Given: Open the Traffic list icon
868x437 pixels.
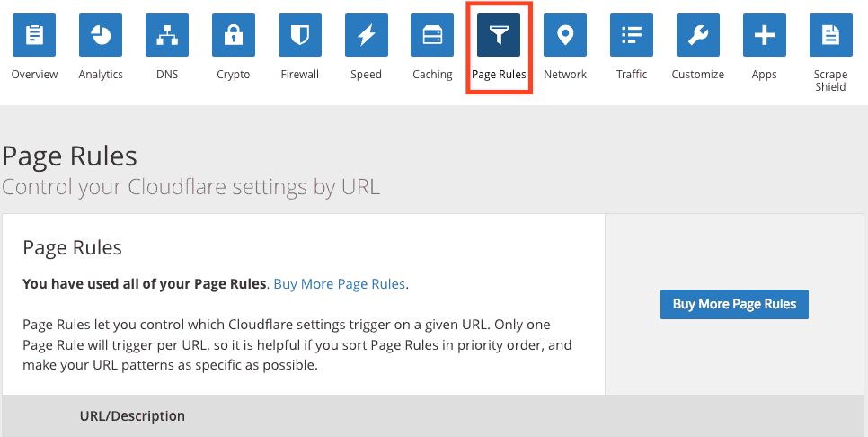Looking at the screenshot, I should 632,35.
